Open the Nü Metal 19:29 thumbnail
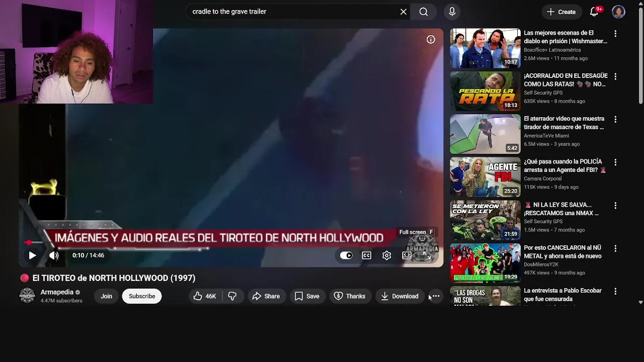The image size is (644, 362). [485, 263]
